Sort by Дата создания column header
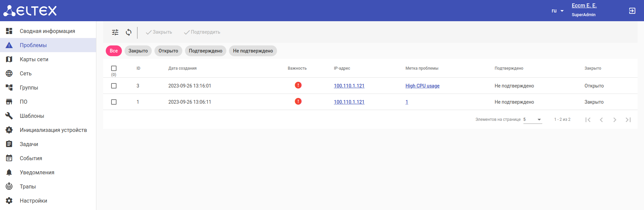Screen dimensions: 644x210 (x=182, y=68)
